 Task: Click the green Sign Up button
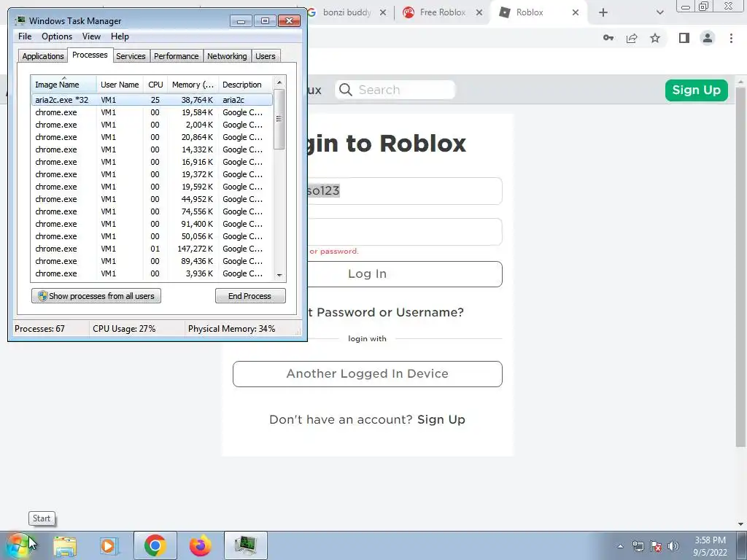(x=696, y=90)
